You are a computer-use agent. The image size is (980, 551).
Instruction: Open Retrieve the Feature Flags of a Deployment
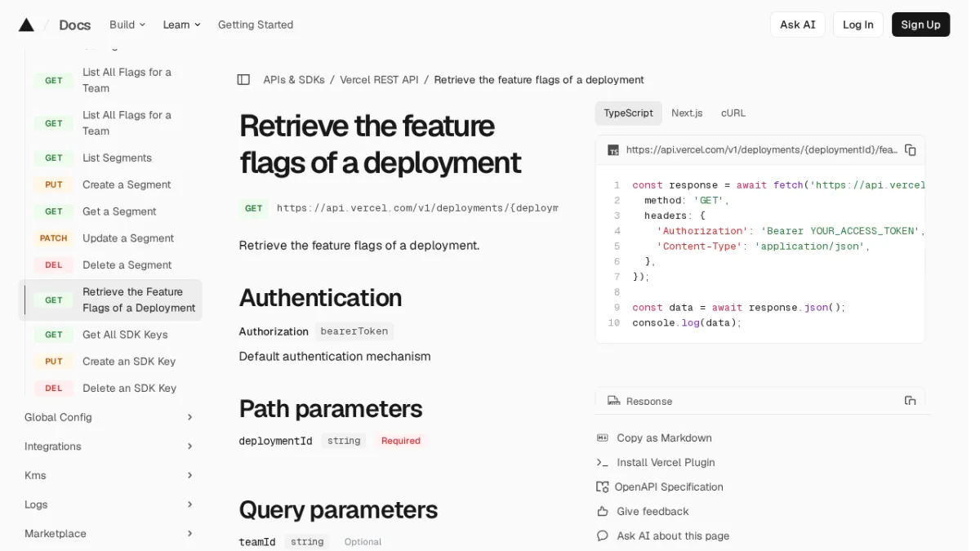click(x=139, y=300)
